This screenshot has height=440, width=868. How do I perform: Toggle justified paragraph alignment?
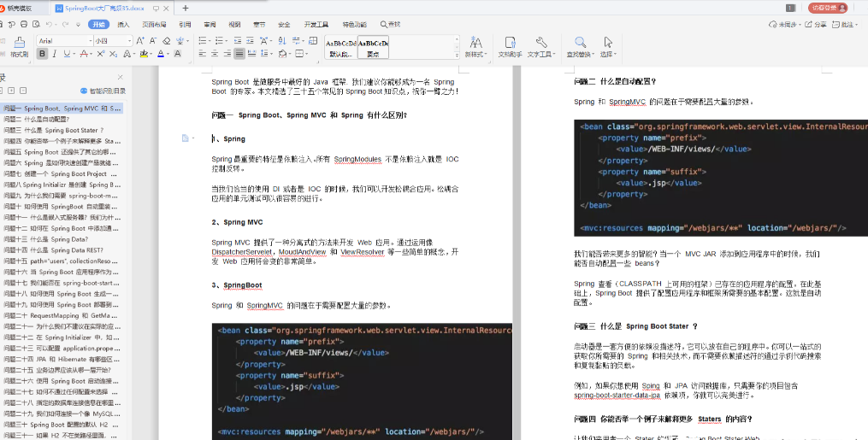click(239, 54)
